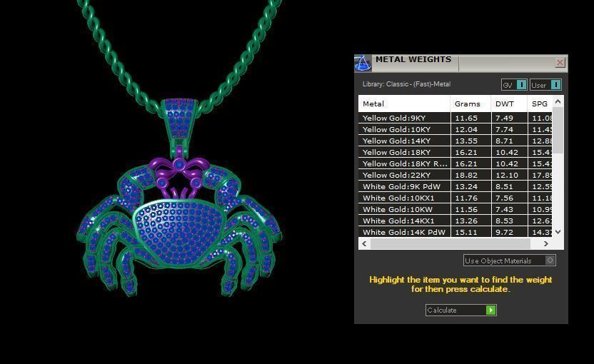
Task: Select the Yellow Gold:18KY row
Action: pyautogui.click(x=455, y=152)
